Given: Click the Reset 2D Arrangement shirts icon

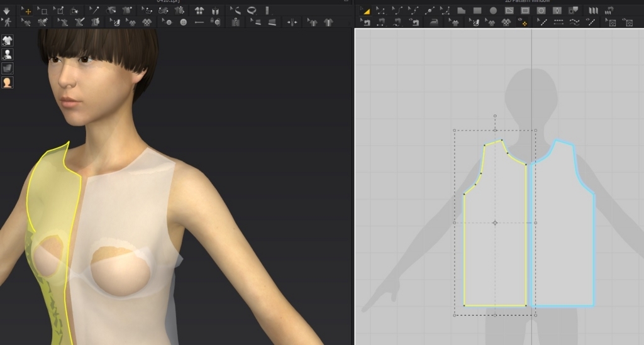Looking at the screenshot, I should click(199, 11).
